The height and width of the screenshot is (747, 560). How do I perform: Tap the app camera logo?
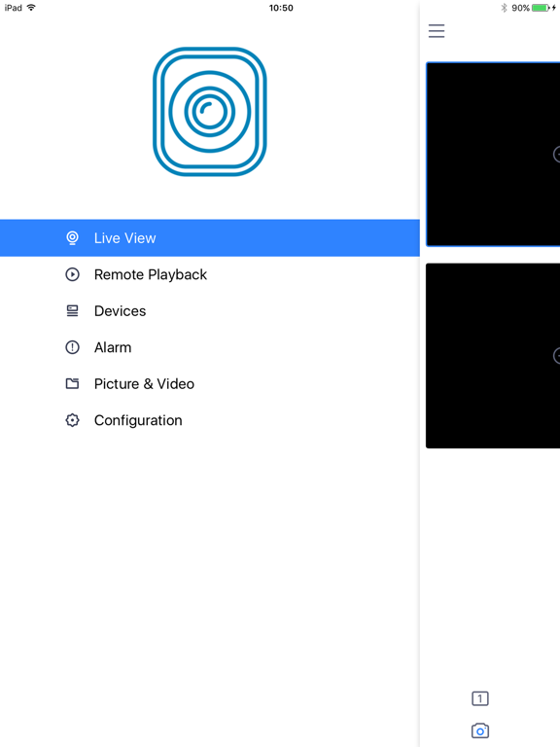(x=210, y=112)
